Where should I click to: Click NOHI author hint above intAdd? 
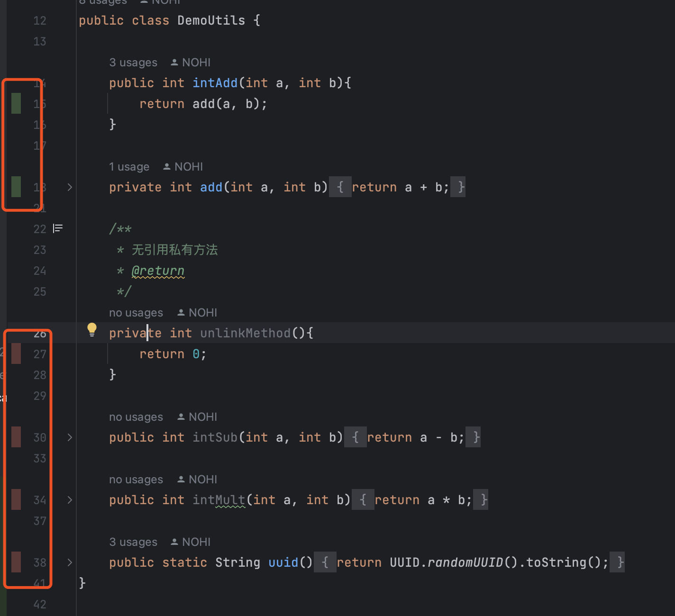click(x=191, y=63)
